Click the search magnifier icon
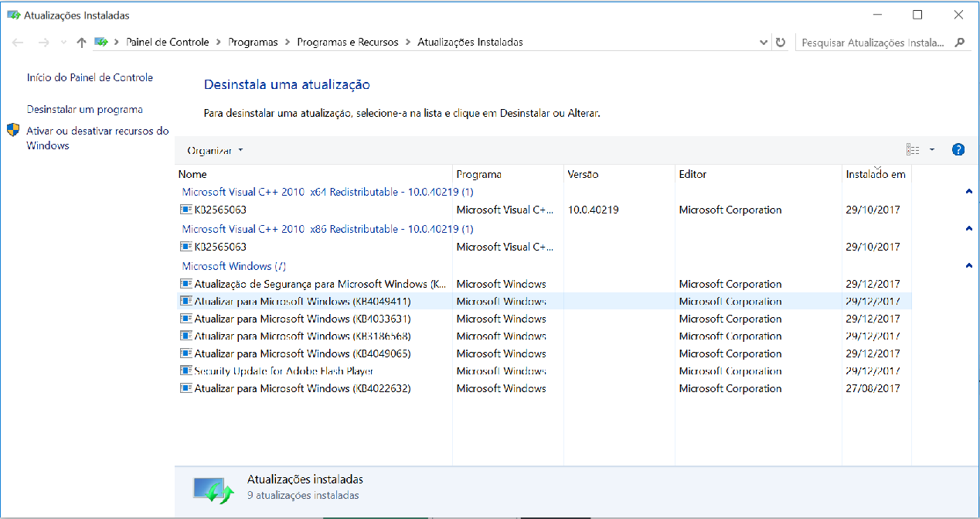Screen dimensions: 980x519 point(960,43)
